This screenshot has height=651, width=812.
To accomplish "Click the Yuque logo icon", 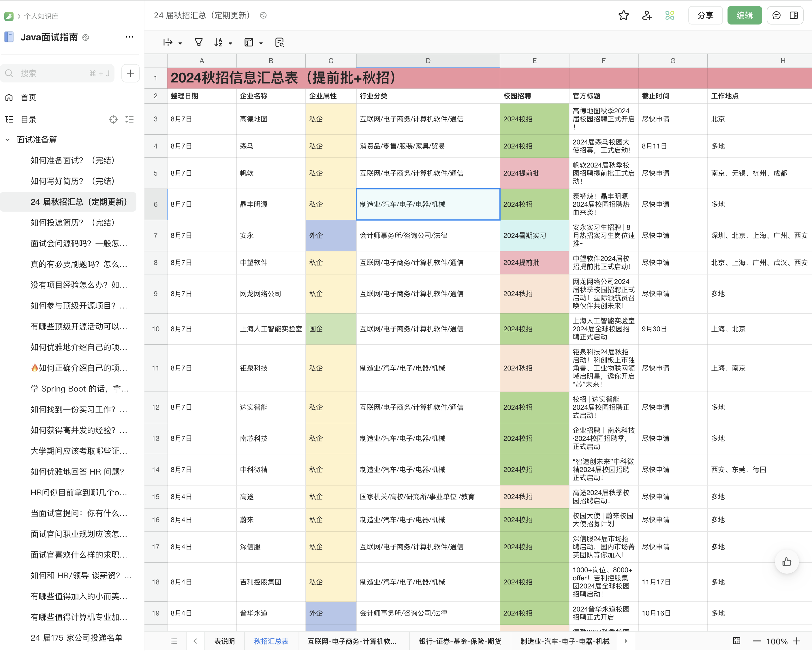I will [9, 16].
